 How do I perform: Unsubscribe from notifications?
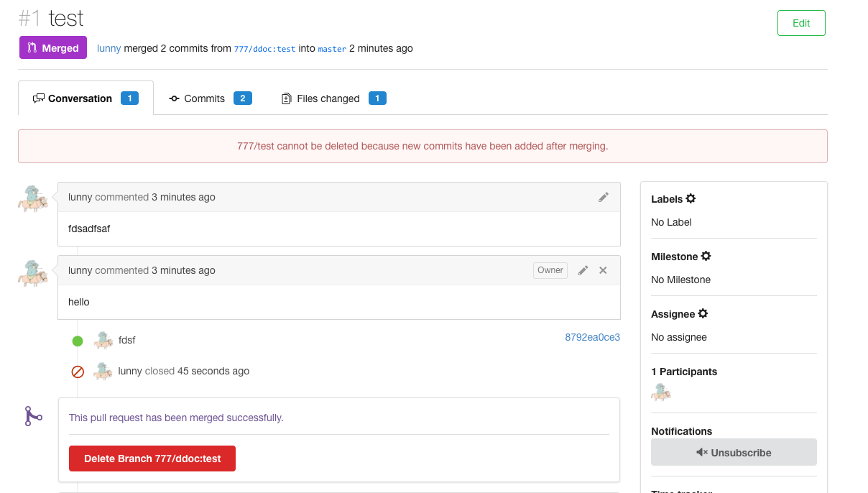pos(734,452)
